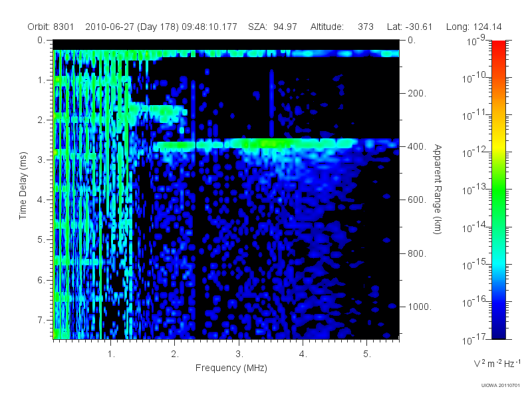The image size is (532, 399).
Task: Click the 800. apparent range tick label
Action: click(417, 253)
